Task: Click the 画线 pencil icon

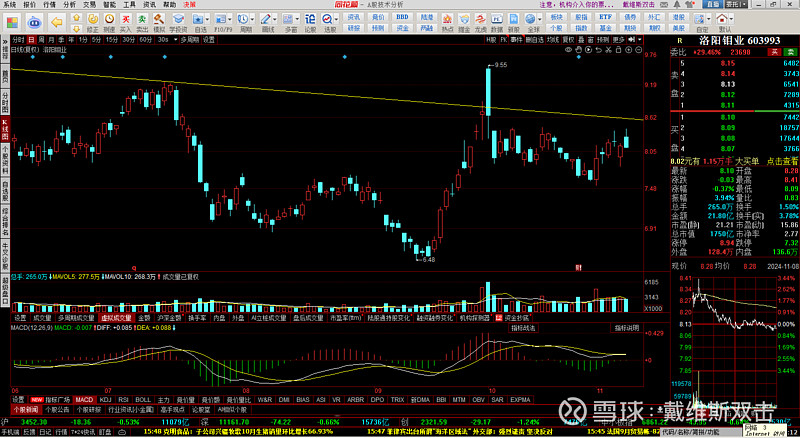Action: click(265, 19)
